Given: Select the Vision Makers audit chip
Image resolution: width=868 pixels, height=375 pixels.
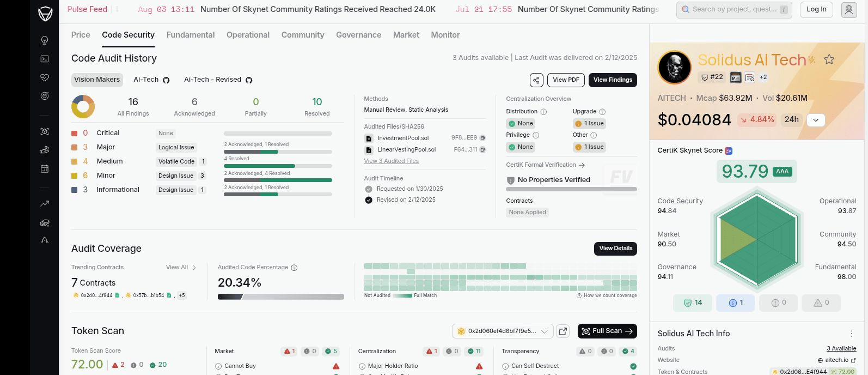Looking at the screenshot, I should pos(97,80).
